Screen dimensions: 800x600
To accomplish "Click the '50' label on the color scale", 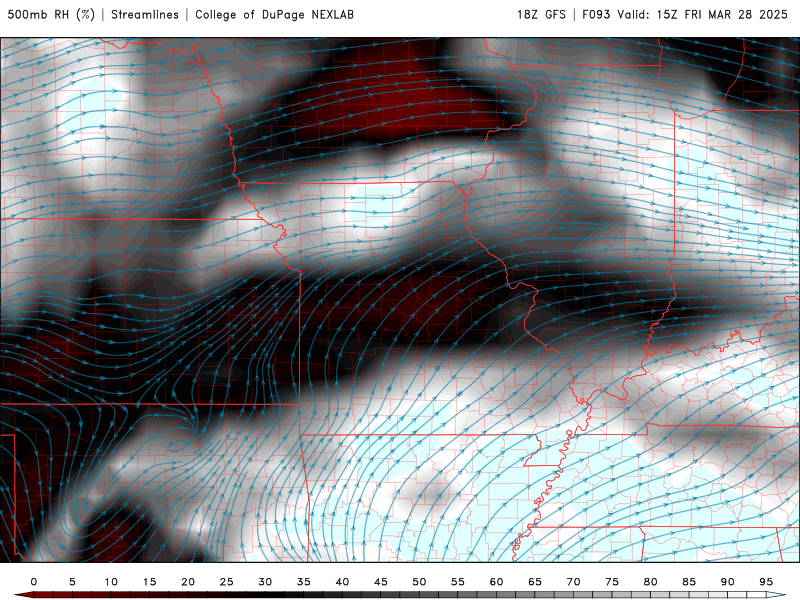I will [x=419, y=582].
